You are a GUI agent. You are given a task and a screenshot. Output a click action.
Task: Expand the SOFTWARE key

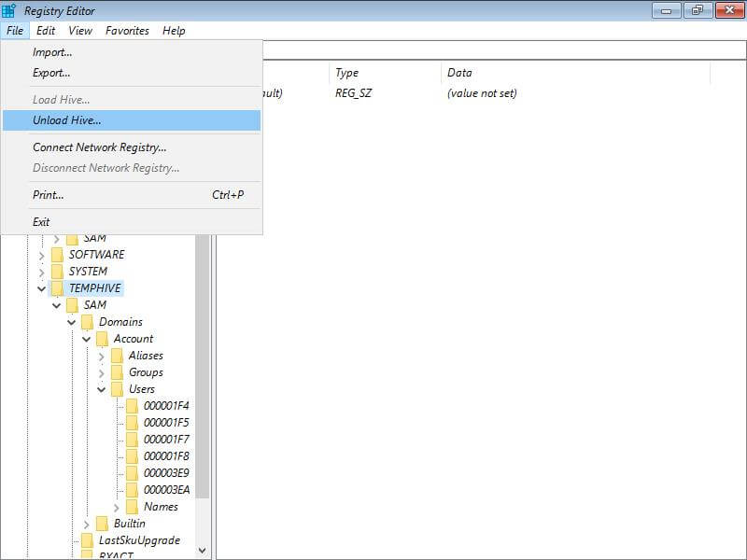click(41, 256)
